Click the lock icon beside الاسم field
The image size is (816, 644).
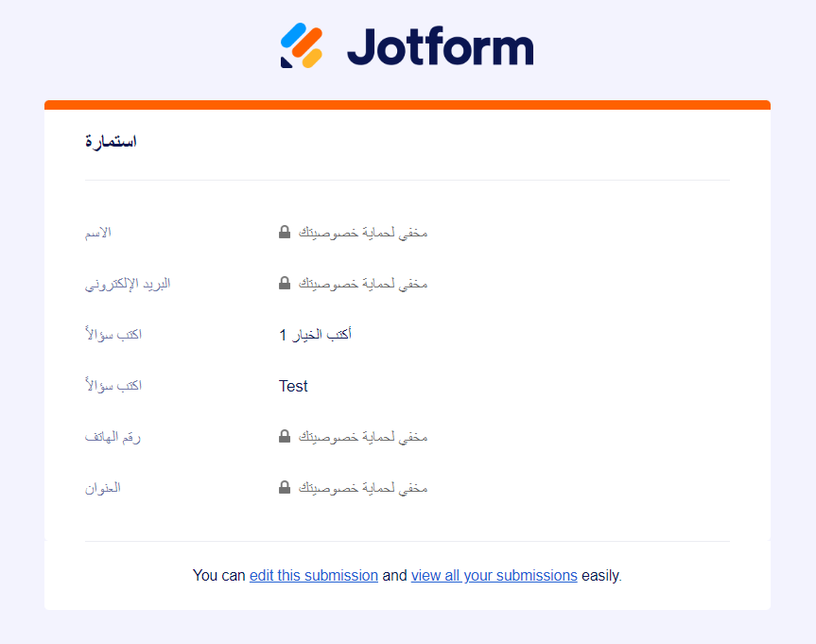click(283, 231)
